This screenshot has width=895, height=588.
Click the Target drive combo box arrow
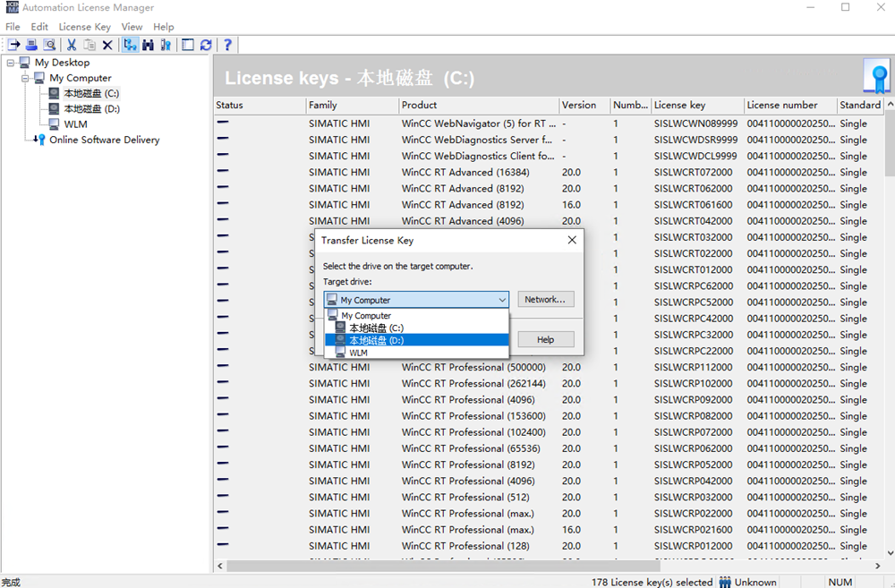pos(501,301)
